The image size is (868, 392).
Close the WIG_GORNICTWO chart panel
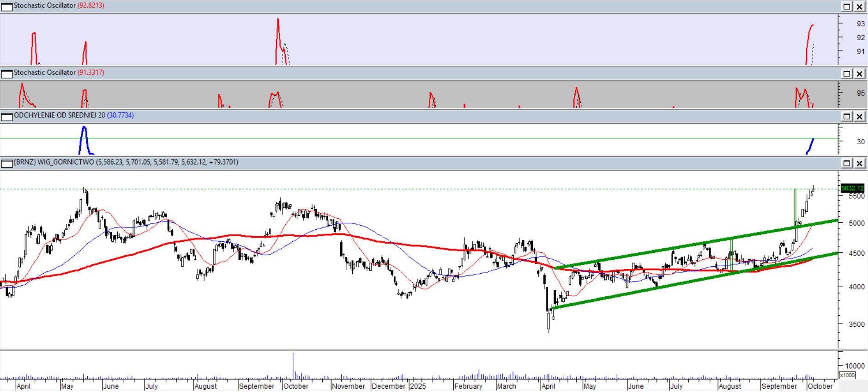[x=859, y=163]
